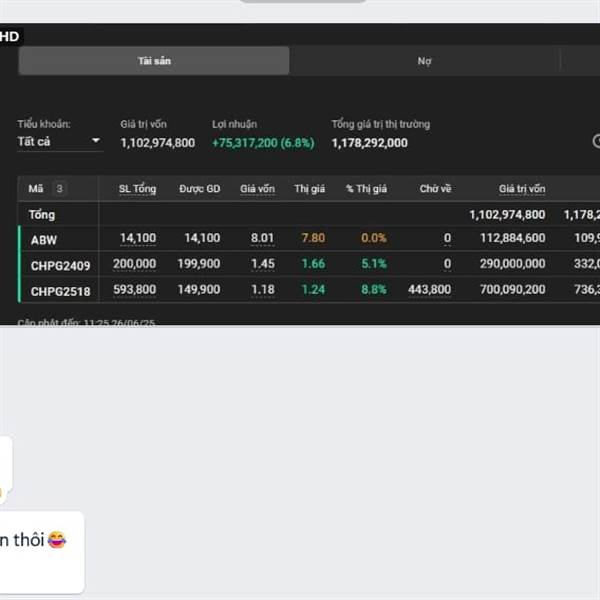
Task: Select the ABW stock row
Action: click(309, 239)
